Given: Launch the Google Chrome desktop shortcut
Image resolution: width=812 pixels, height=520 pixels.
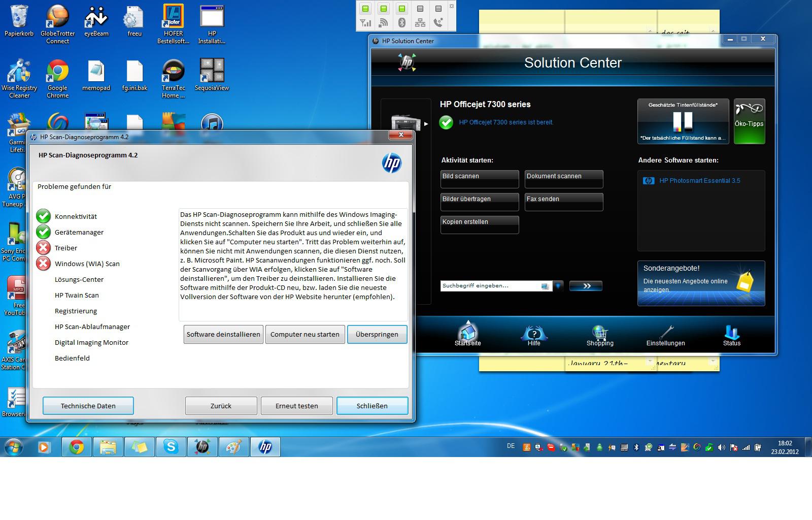Looking at the screenshot, I should (57, 79).
